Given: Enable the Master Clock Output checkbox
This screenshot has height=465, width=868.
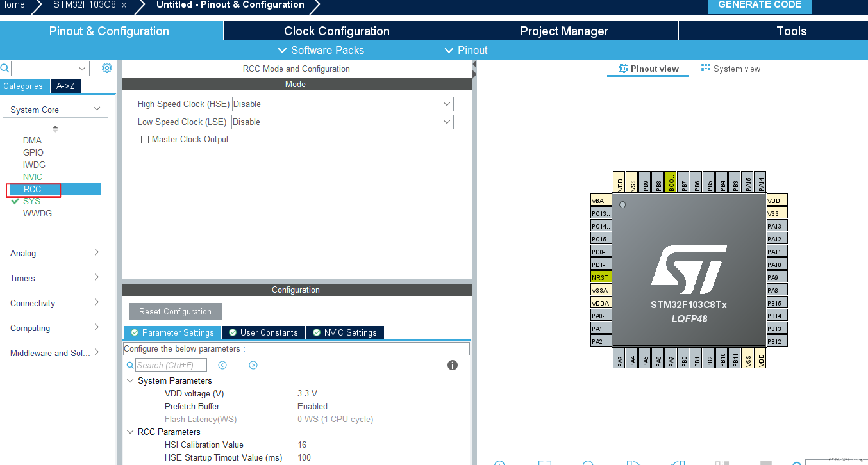Looking at the screenshot, I should [x=145, y=139].
